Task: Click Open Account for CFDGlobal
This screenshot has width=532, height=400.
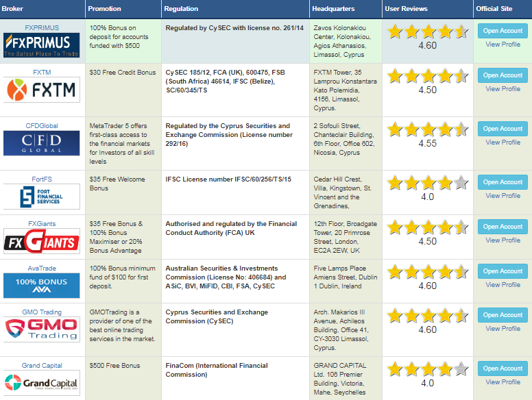Action: tap(503, 129)
